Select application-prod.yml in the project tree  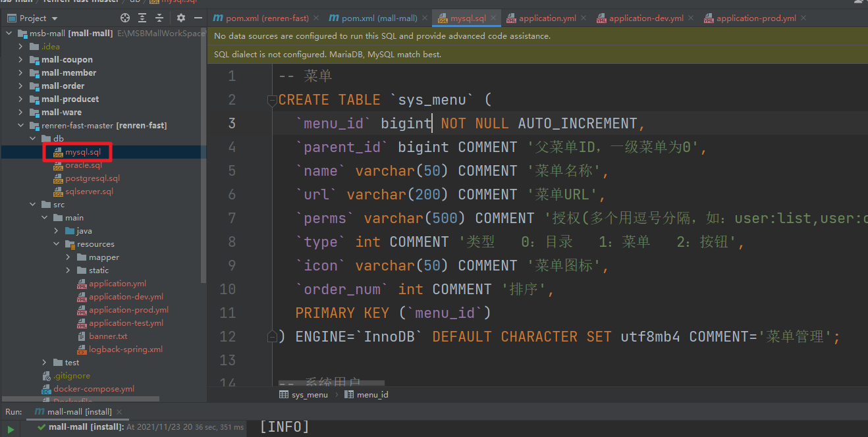click(128, 310)
